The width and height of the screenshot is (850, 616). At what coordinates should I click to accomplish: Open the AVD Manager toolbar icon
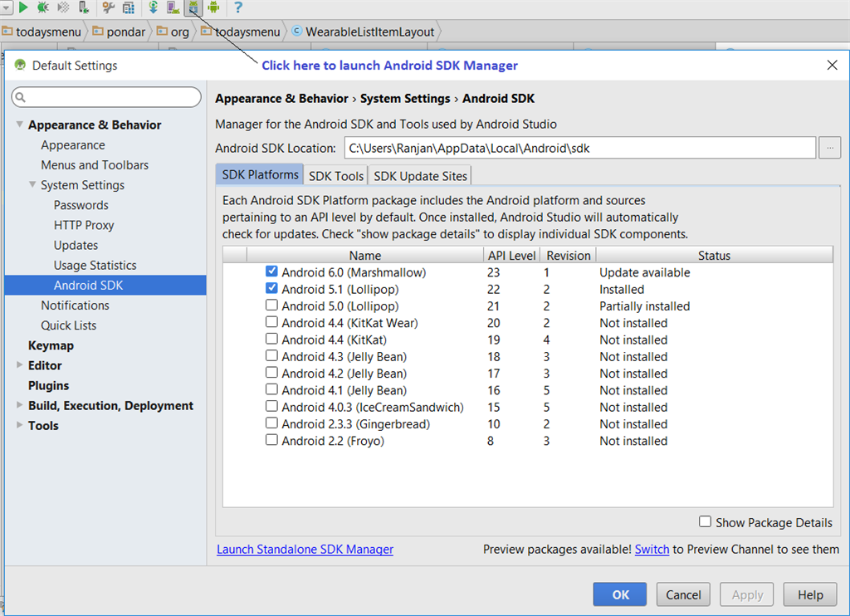[173, 7]
